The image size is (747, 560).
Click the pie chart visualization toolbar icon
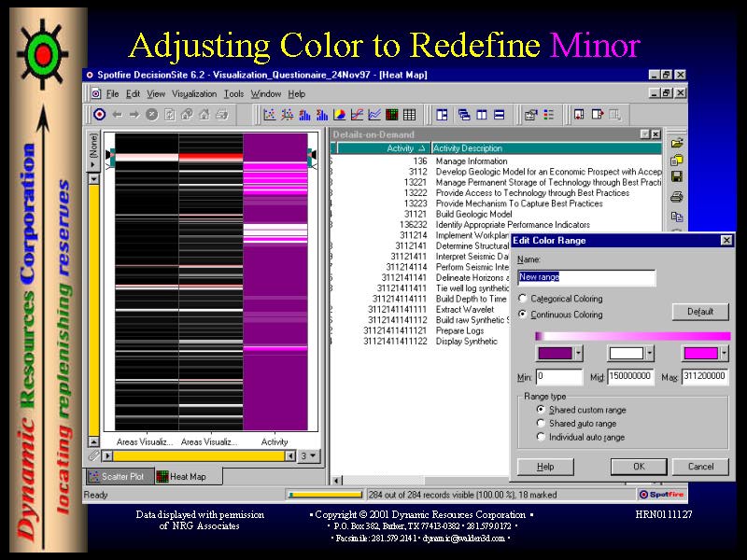pyautogui.click(x=339, y=115)
